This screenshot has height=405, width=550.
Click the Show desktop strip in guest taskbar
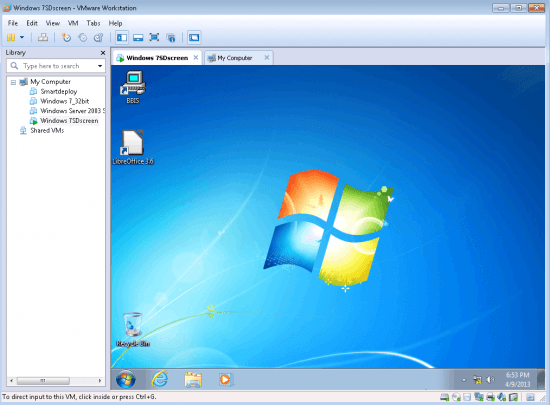click(542, 379)
